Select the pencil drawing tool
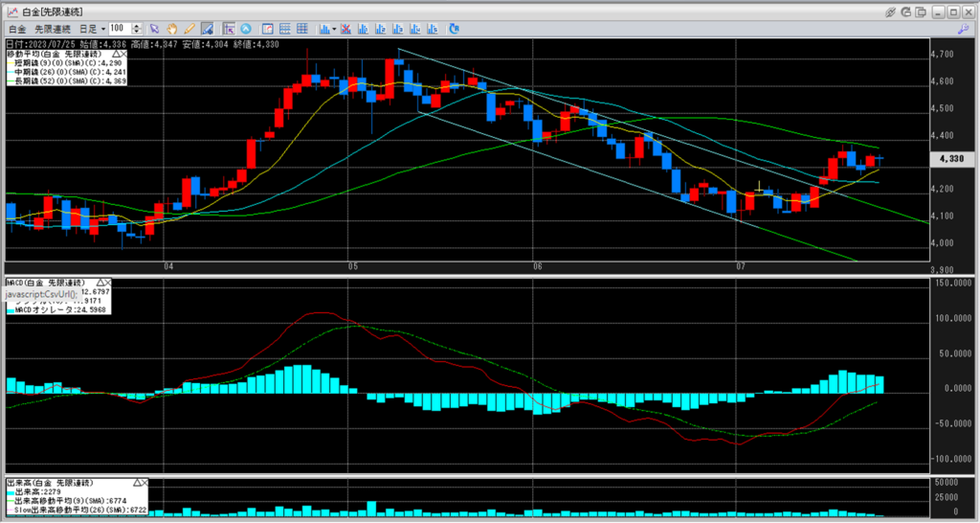Image resolution: width=980 pixels, height=523 pixels. click(189, 29)
